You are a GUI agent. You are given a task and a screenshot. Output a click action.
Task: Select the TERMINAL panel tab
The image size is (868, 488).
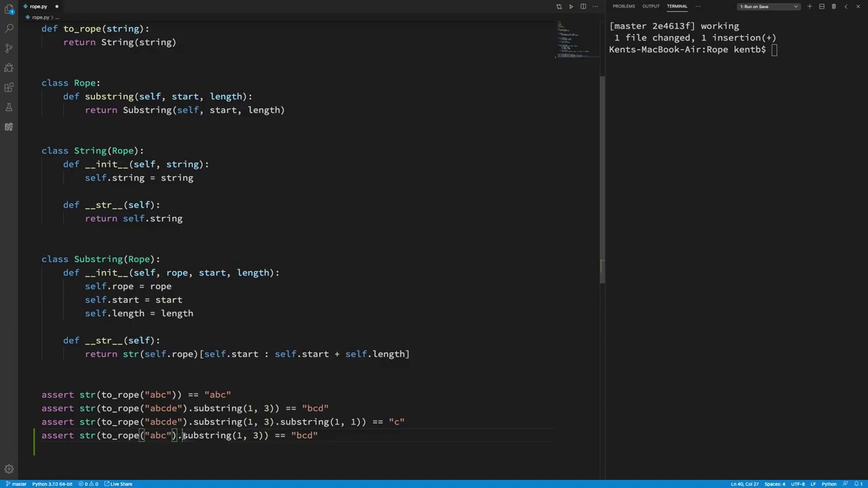(677, 6)
